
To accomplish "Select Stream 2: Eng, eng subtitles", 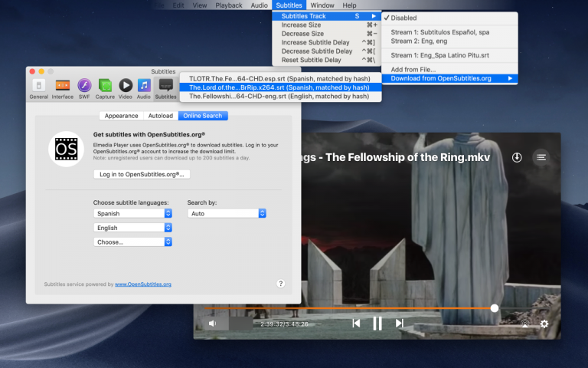I will click(449, 41).
